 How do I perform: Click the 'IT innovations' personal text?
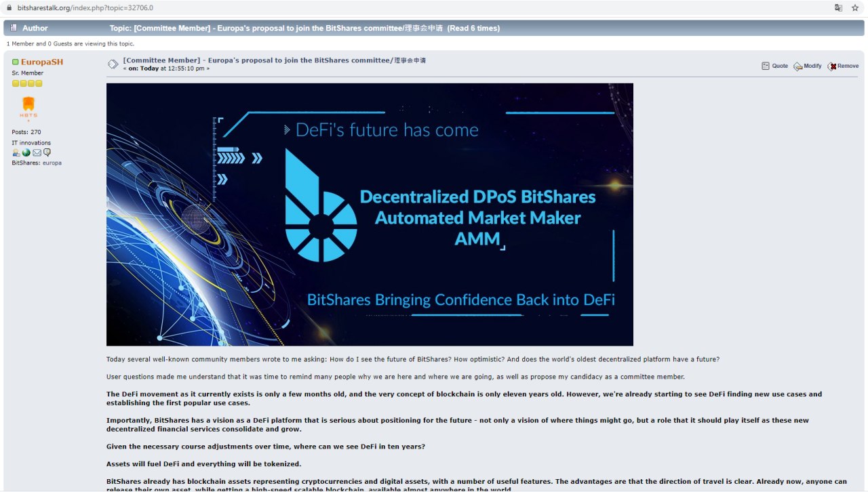31,143
